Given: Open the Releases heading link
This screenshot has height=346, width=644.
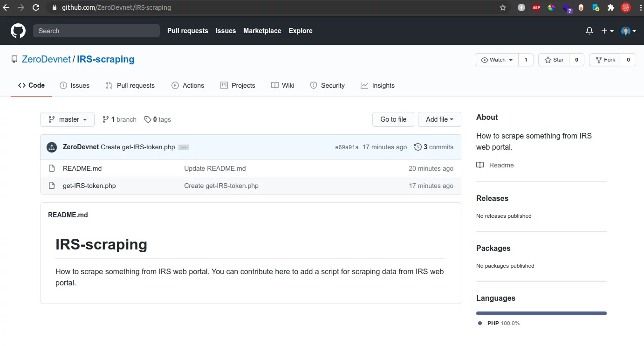Looking at the screenshot, I should tap(492, 198).
